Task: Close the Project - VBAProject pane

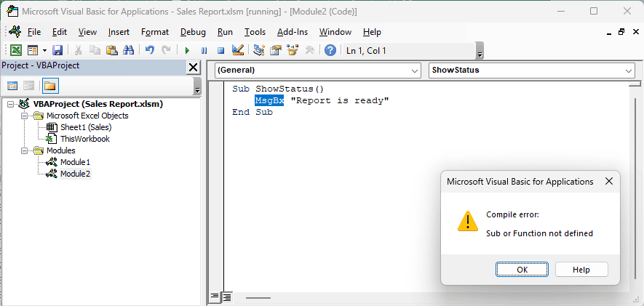Action: [x=194, y=68]
